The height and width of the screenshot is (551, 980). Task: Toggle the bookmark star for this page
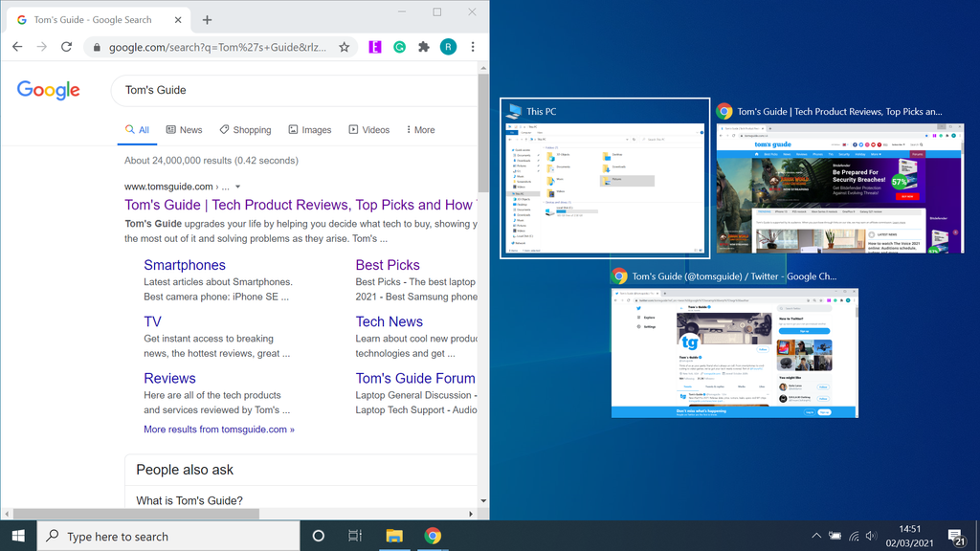click(344, 46)
